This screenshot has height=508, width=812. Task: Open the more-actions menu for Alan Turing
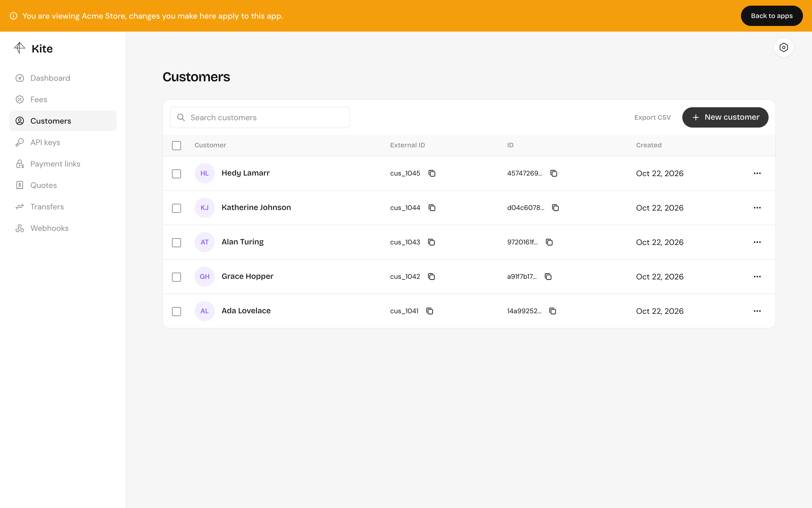[757, 242]
